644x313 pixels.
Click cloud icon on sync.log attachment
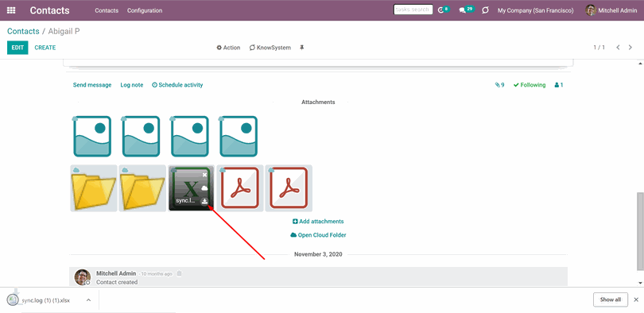(x=204, y=188)
